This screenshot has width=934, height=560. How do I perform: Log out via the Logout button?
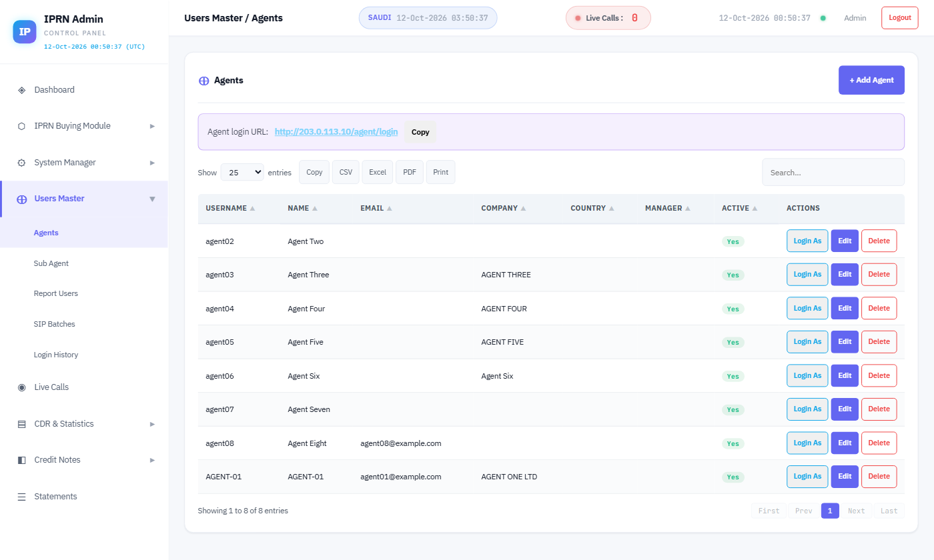[x=899, y=18]
